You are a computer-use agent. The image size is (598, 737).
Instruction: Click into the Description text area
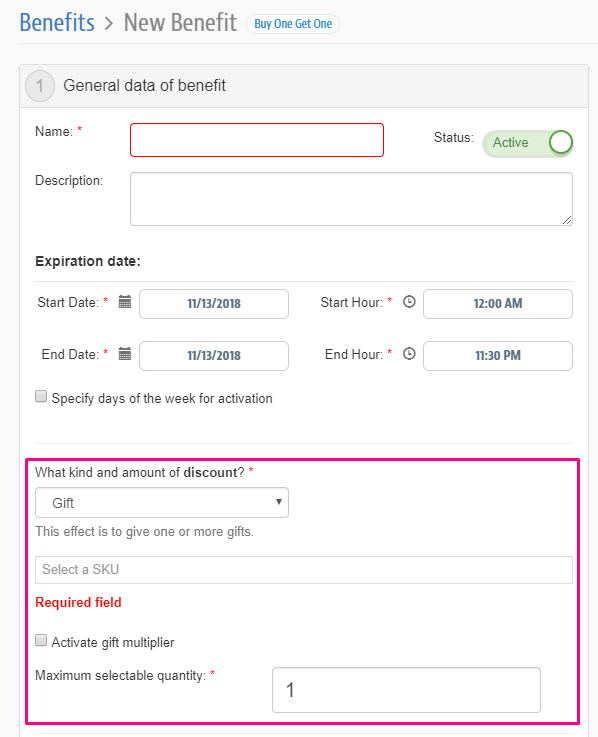point(351,199)
